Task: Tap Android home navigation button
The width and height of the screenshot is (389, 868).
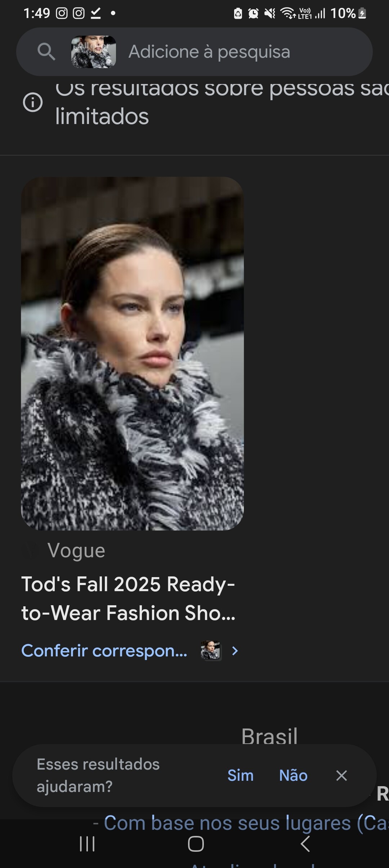Action: coord(196,844)
